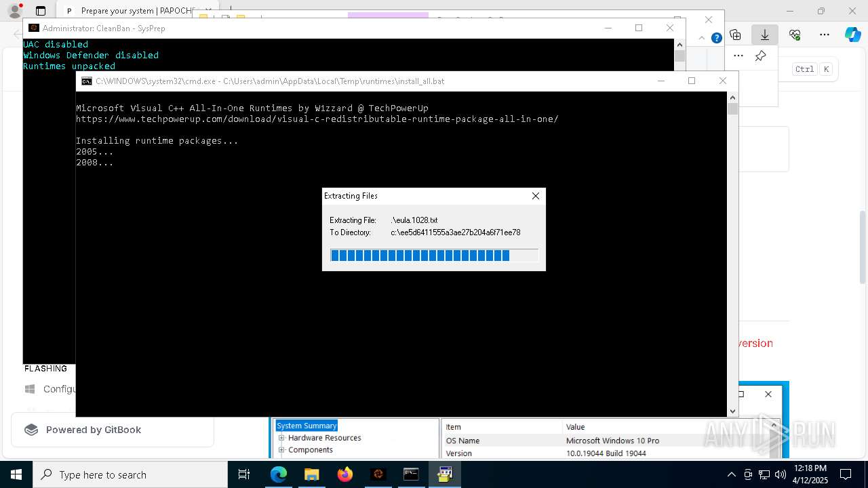Open Copilot in Edge
This screenshot has height=488, width=868.
(x=852, y=35)
